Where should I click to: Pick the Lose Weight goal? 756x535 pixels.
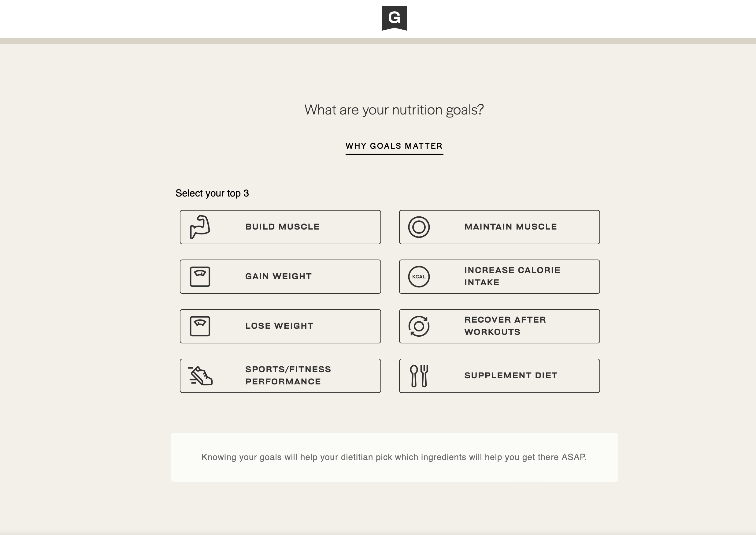(279, 326)
